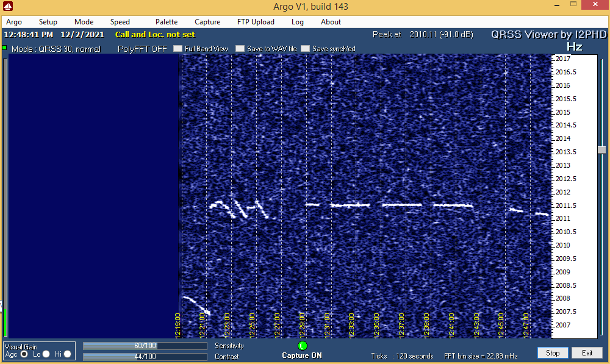The width and height of the screenshot is (610, 364).
Task: Open the Argo menu
Action: pyautogui.click(x=14, y=22)
